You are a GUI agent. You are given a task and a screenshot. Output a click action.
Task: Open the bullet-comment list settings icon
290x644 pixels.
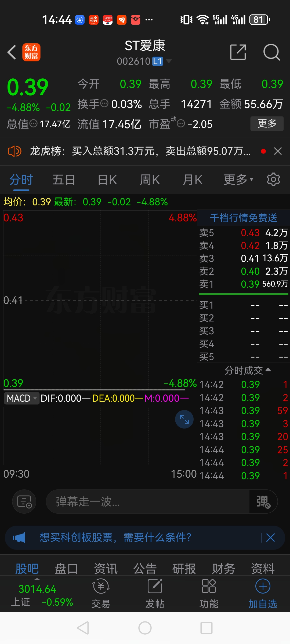(24, 502)
